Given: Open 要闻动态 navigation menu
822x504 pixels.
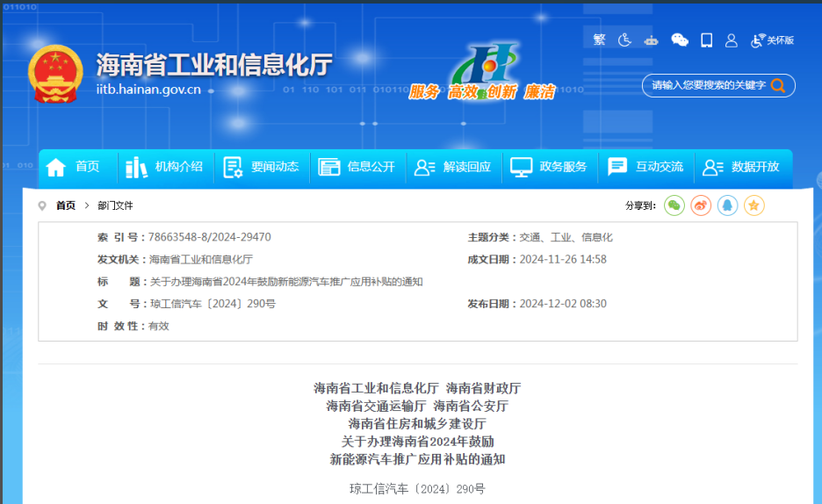Looking at the screenshot, I should pyautogui.click(x=275, y=167).
